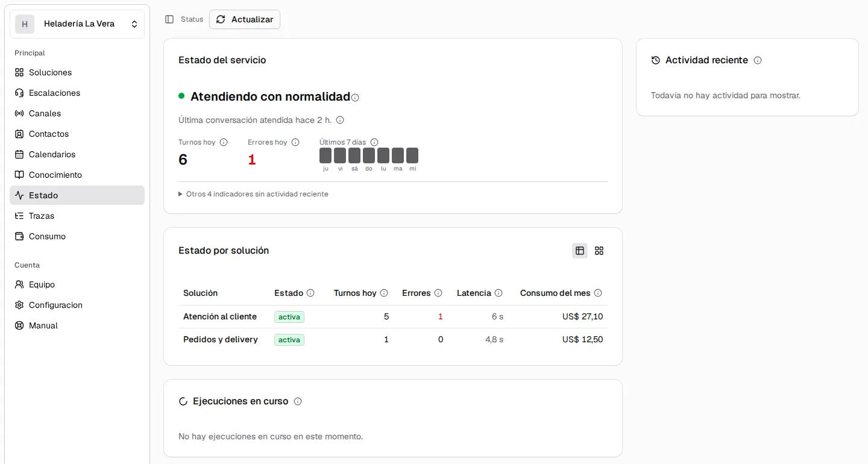Click the Actividad reciente info icon
The image size is (868, 464).
(758, 60)
